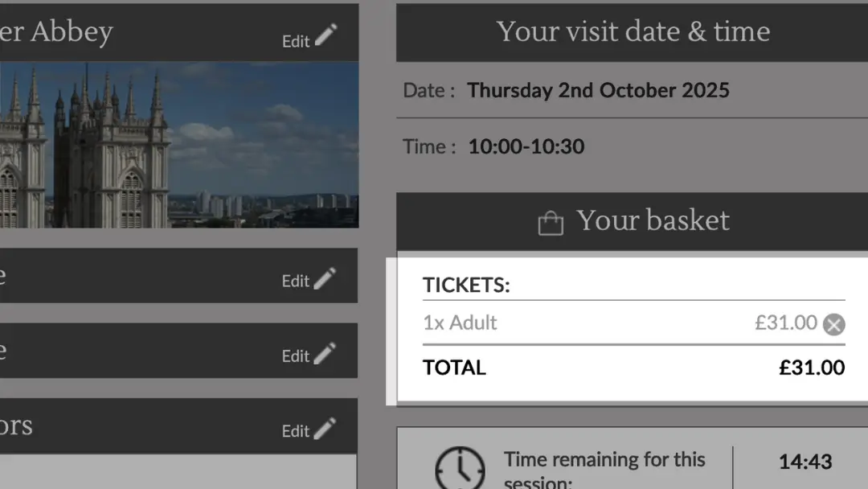This screenshot has width=868, height=489.
Task: Click the pencil icon directly below the Abbey photo
Action: pos(325,279)
